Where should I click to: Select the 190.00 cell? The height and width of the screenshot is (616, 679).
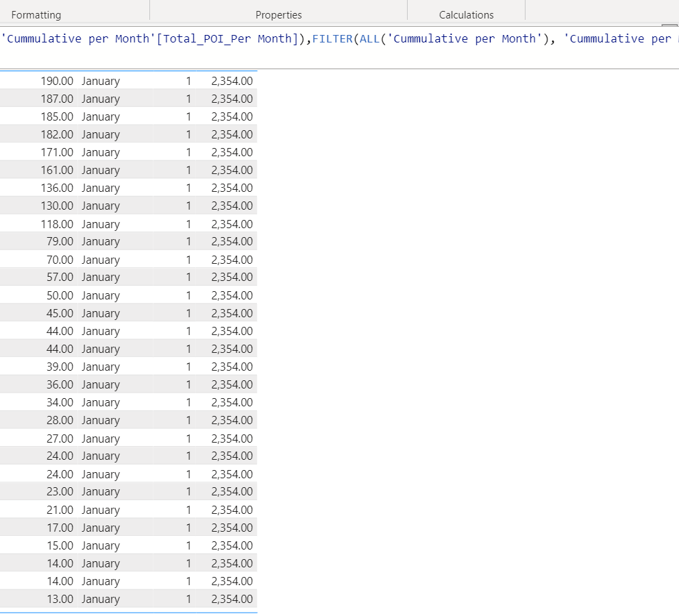[57, 81]
